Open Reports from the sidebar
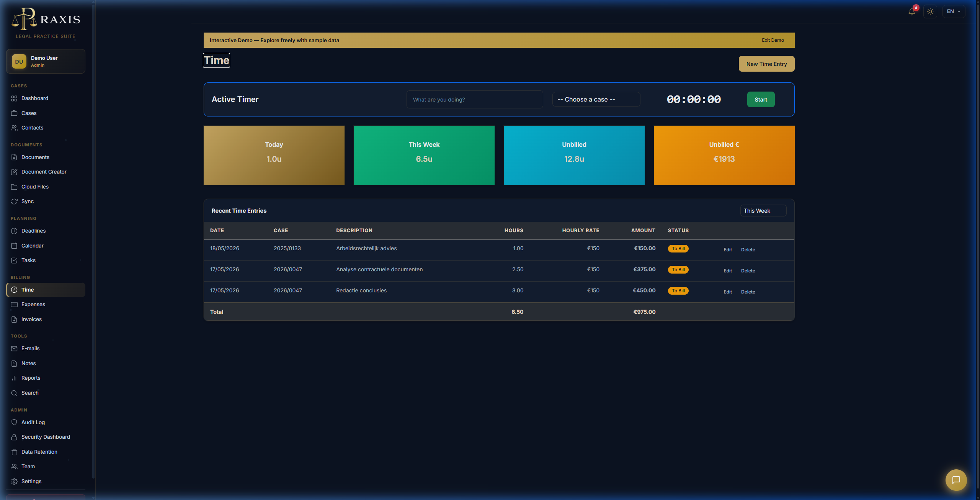This screenshot has width=980, height=500. [46, 378]
